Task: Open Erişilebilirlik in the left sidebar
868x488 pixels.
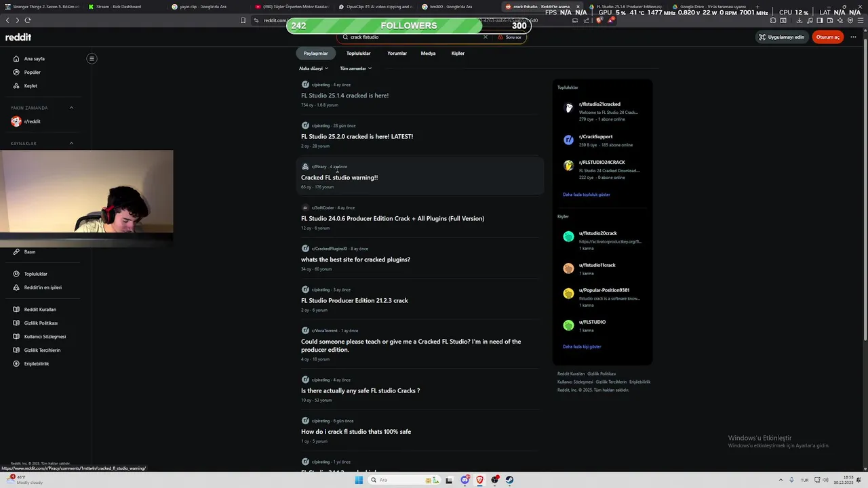Action: (x=37, y=364)
